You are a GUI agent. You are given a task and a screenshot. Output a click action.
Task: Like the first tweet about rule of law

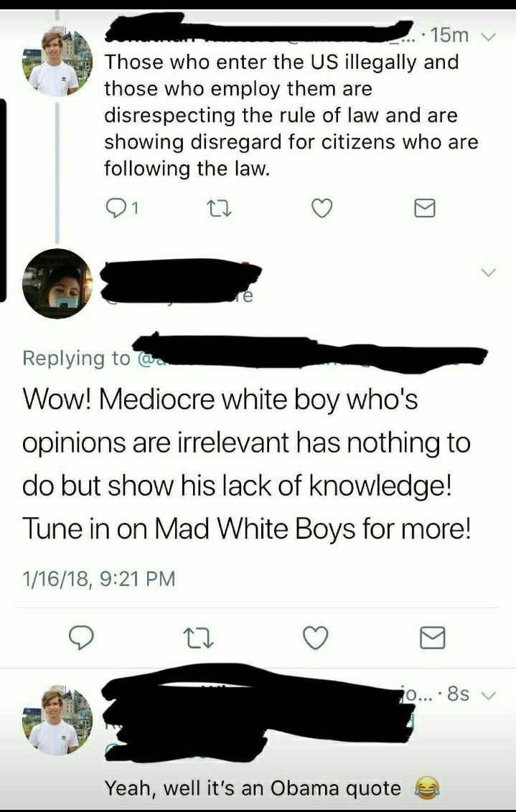[x=322, y=208]
